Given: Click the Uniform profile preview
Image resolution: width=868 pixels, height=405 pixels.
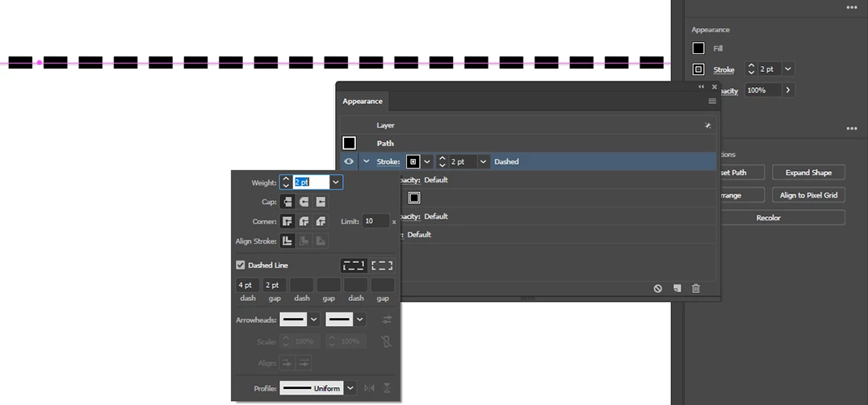Looking at the screenshot, I should click(312, 388).
